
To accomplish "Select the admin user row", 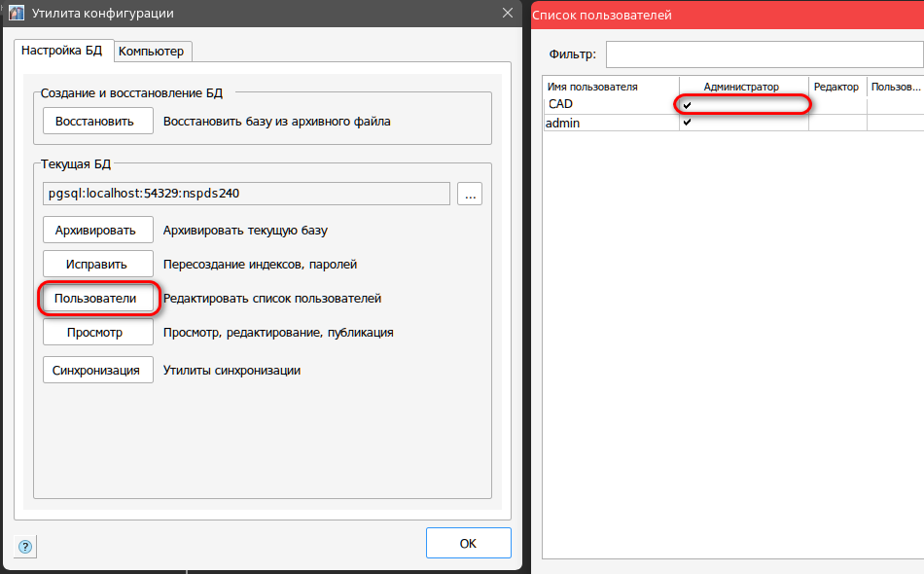I will tap(610, 123).
